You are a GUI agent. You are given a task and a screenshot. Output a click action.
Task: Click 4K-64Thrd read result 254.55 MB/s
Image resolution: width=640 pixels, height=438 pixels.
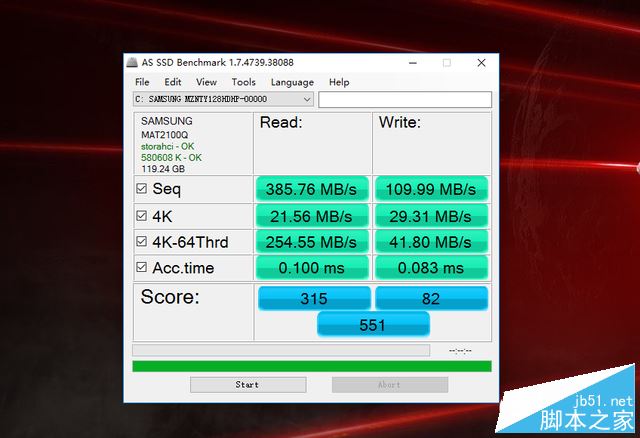tap(312, 242)
